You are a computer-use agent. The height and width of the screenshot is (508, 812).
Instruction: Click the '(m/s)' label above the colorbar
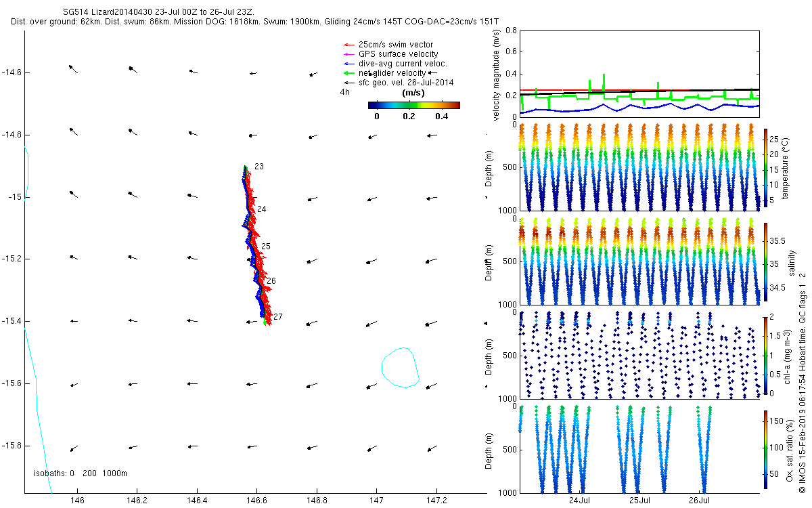click(413, 93)
